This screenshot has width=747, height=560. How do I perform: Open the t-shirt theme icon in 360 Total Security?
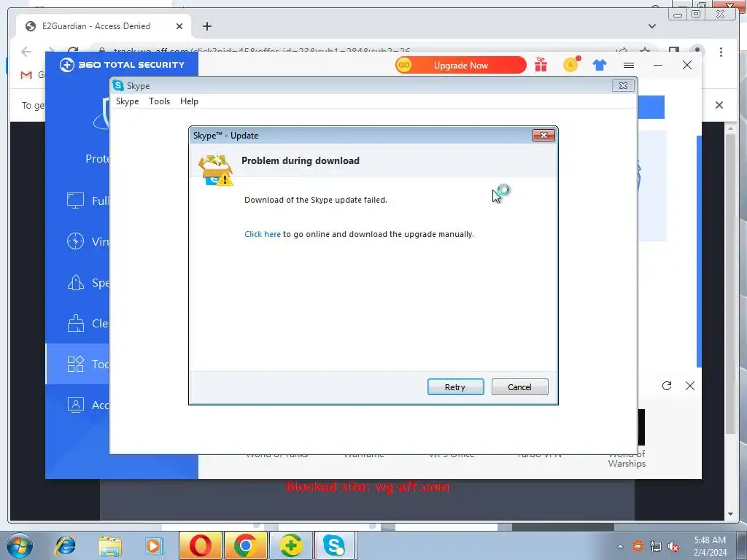(600, 65)
